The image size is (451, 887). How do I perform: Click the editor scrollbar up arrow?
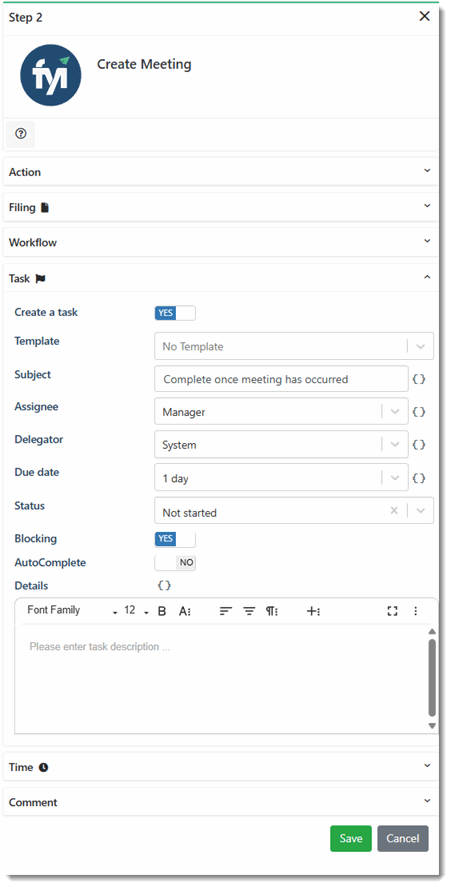click(x=432, y=631)
